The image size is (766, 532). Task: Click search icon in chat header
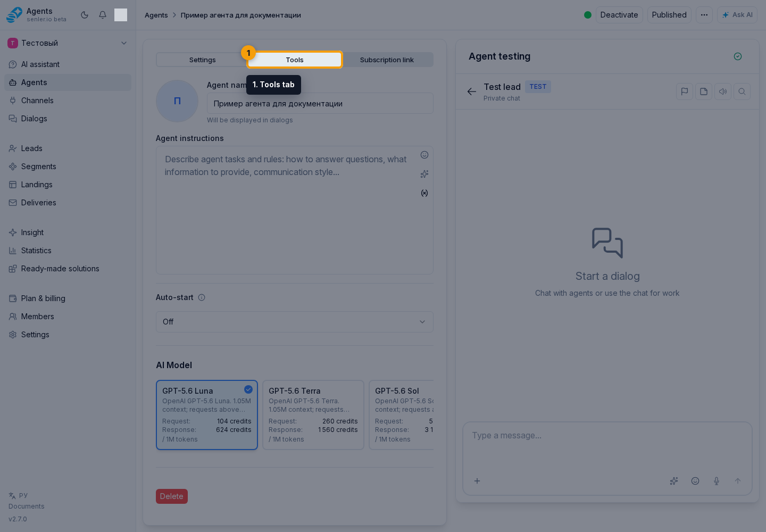742,92
